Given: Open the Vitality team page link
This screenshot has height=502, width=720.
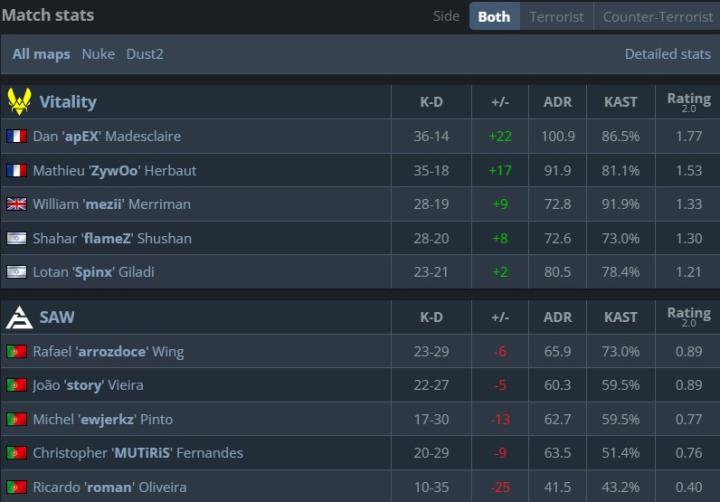Looking at the screenshot, I should pos(68,102).
